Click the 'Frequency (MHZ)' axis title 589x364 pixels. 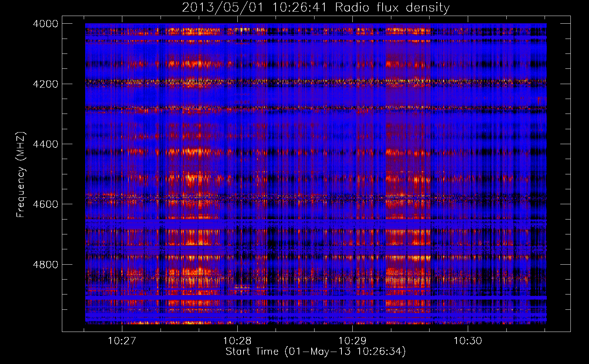[21, 174]
